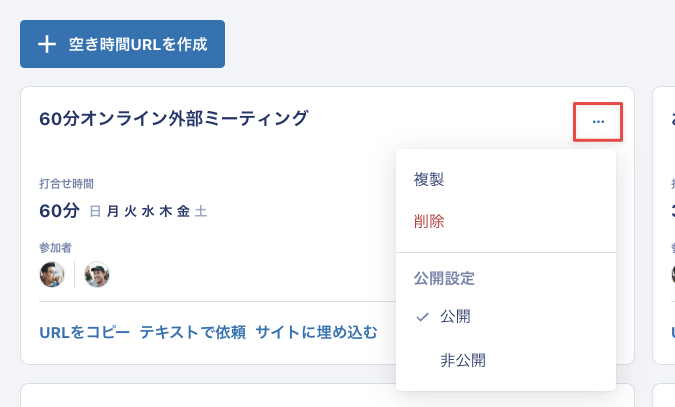Click テキストで依頼 link
This screenshot has height=407, width=675.
click(x=192, y=332)
